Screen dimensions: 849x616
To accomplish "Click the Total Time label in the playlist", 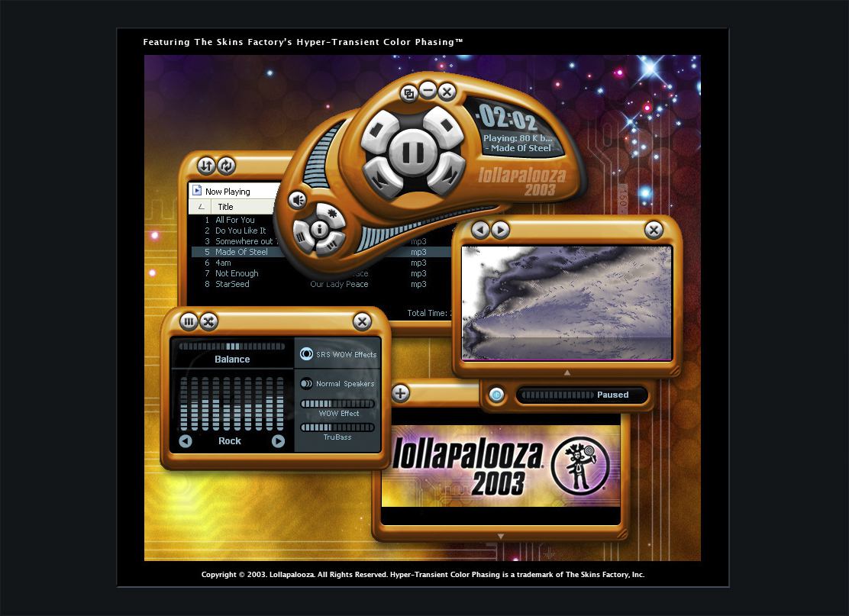I will point(428,313).
